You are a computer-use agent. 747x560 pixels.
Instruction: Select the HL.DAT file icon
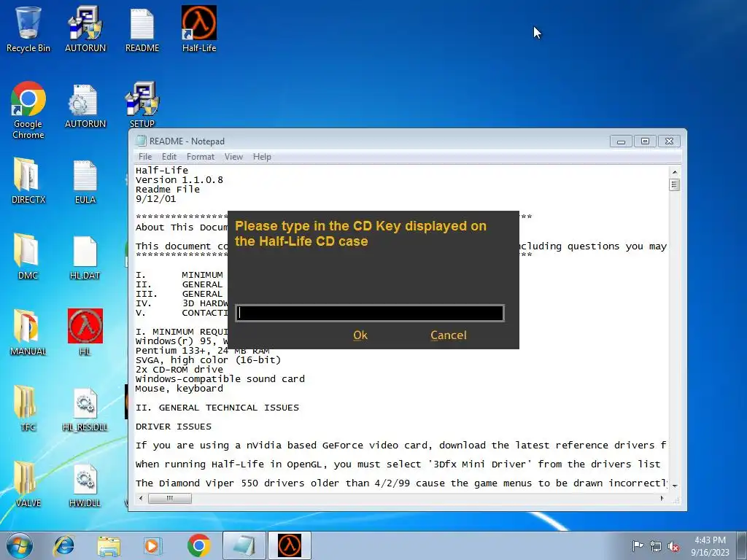coord(85,257)
